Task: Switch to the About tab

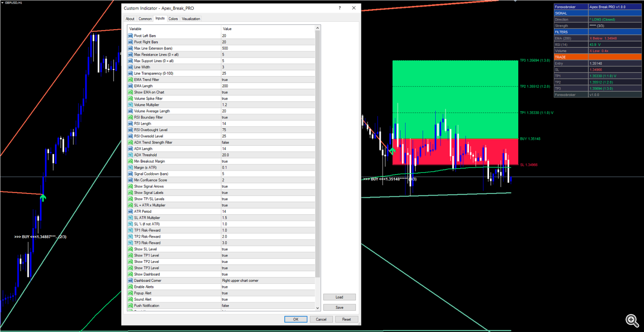Action: click(x=130, y=19)
